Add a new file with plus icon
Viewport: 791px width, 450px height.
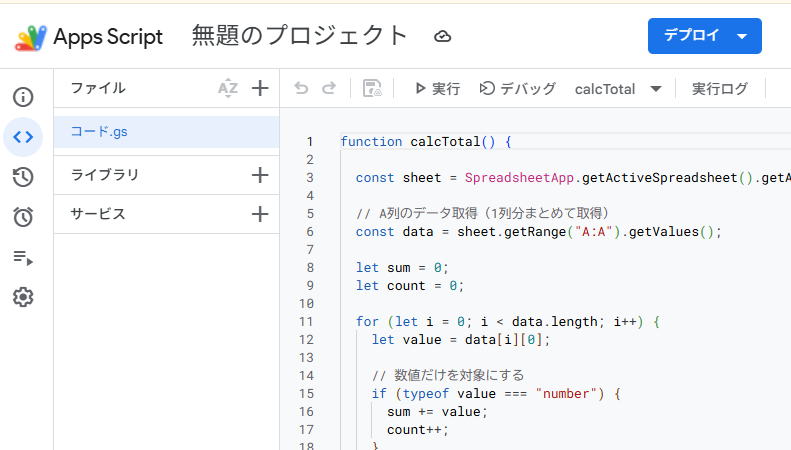260,88
